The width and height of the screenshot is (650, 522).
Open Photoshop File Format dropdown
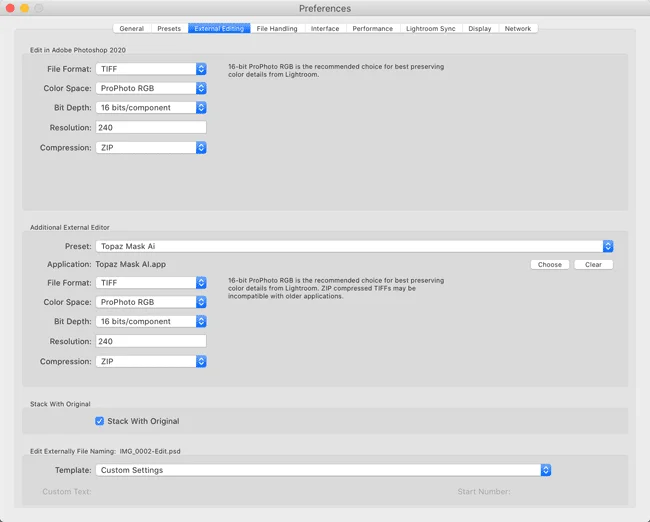pyautogui.click(x=151, y=69)
